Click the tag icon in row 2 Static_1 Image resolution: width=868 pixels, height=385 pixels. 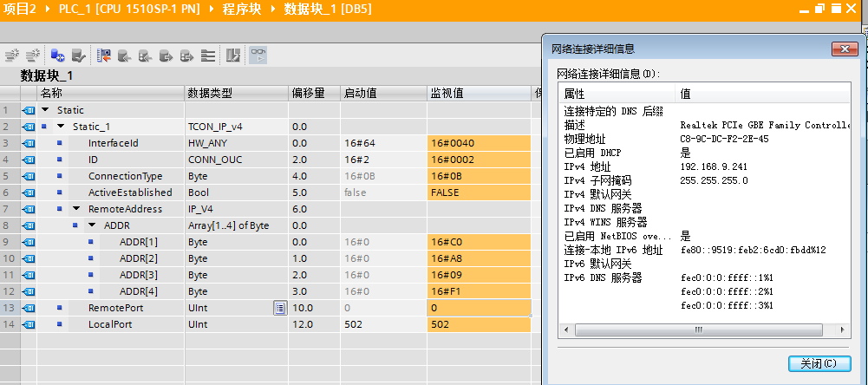(x=29, y=127)
